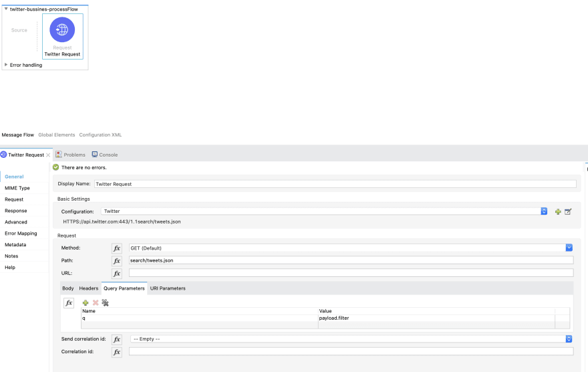588x372 pixels.
Task: Switch to the Headers tab
Action: 88,288
